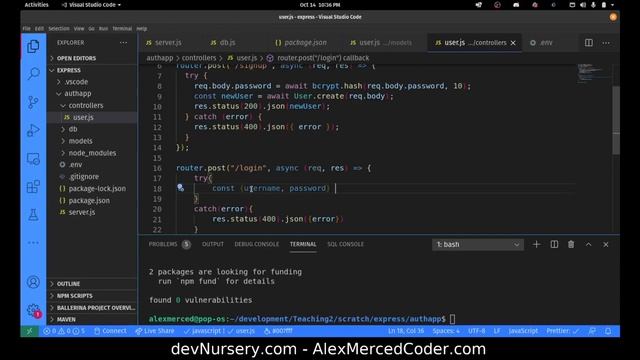Image resolution: width=640 pixels, height=360 pixels.
Task: Open the Activities overview in top bar
Action: [x=36, y=5]
